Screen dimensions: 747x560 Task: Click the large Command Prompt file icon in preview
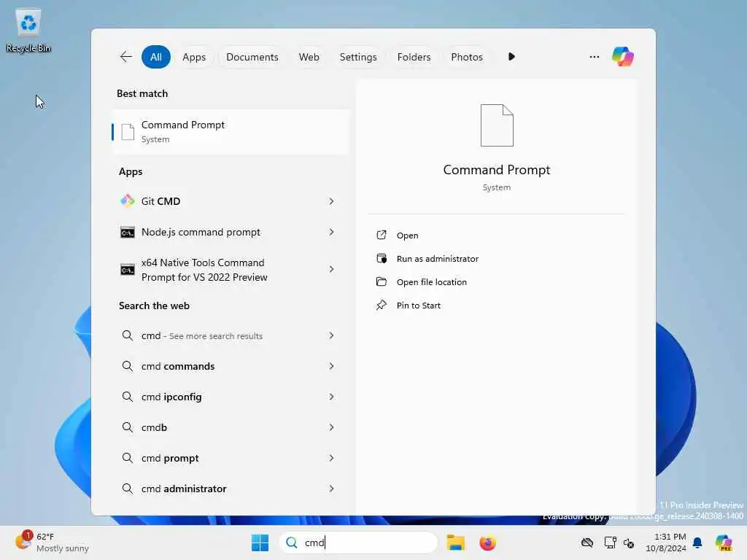496,125
